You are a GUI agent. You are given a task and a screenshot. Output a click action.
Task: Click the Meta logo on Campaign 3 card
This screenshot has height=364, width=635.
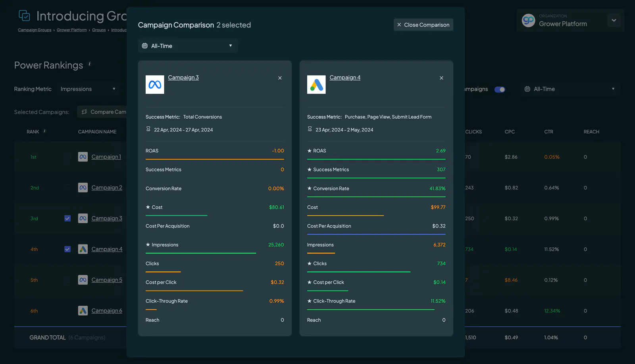point(155,85)
